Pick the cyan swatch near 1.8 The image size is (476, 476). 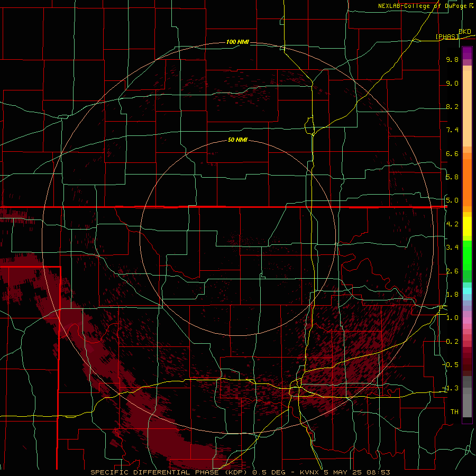pyautogui.click(x=467, y=291)
